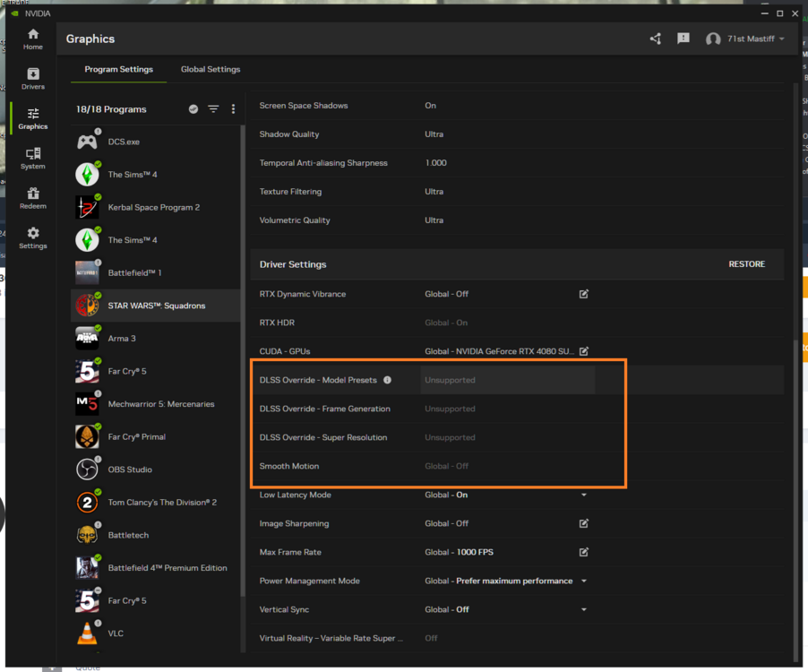Open Redeem section
Viewport: 808px width, 672px height.
[33, 198]
